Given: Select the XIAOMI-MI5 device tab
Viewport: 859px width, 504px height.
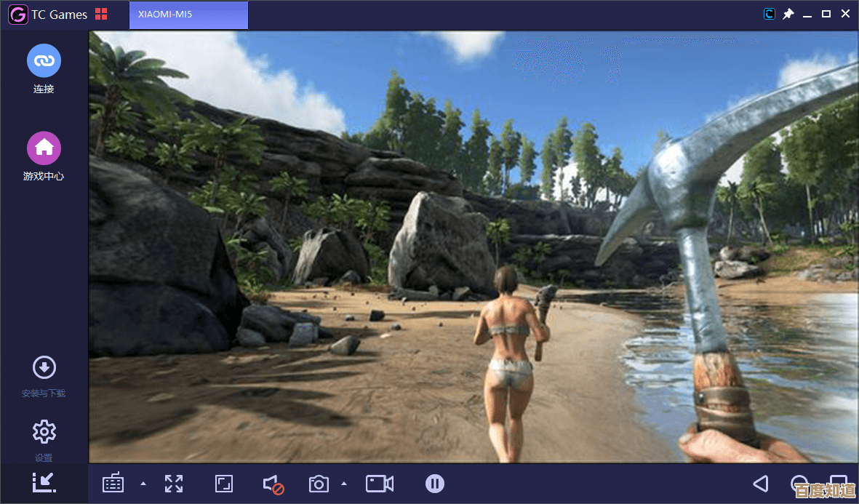Looking at the screenshot, I should pyautogui.click(x=188, y=15).
